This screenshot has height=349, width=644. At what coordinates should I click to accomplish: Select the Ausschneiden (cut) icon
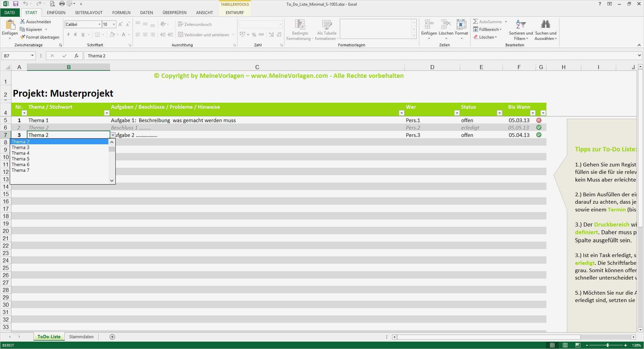coord(36,21)
